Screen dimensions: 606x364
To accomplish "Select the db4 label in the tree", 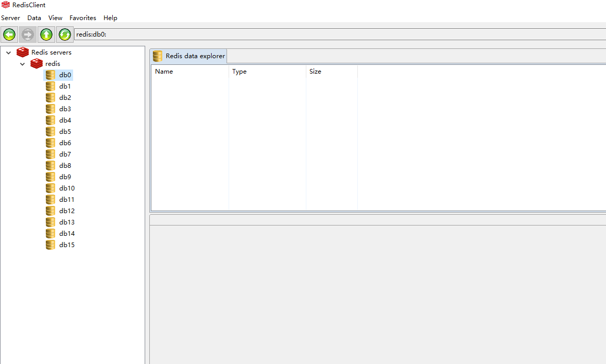I will pyautogui.click(x=65, y=120).
